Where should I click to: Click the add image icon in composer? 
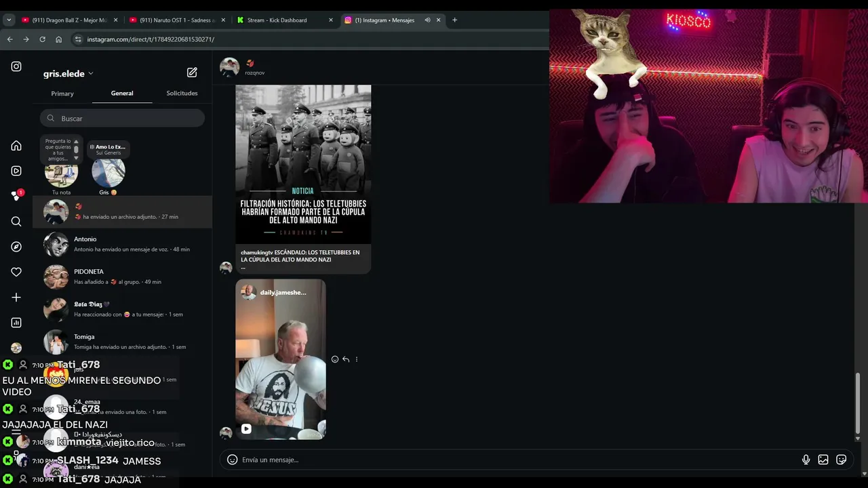tap(823, 460)
